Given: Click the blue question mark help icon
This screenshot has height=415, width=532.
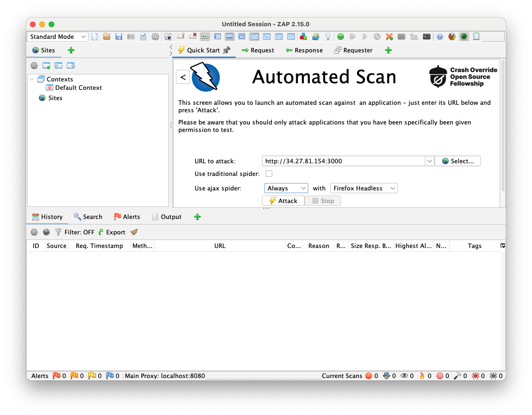Looking at the screenshot, I should pyautogui.click(x=440, y=36).
